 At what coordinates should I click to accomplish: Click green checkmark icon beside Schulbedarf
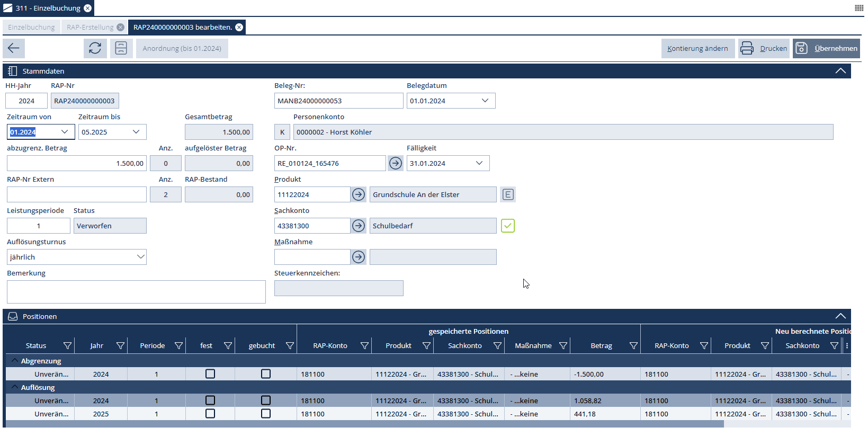click(x=507, y=226)
